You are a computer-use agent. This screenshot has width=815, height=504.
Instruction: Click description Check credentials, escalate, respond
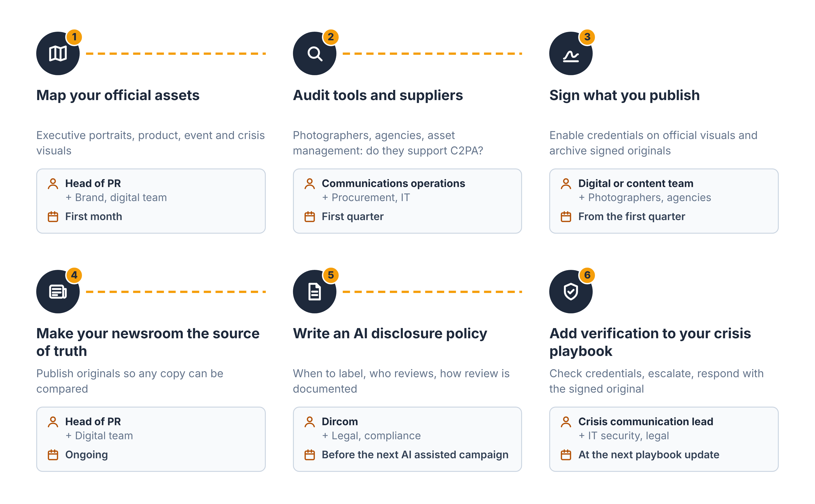[x=656, y=381]
